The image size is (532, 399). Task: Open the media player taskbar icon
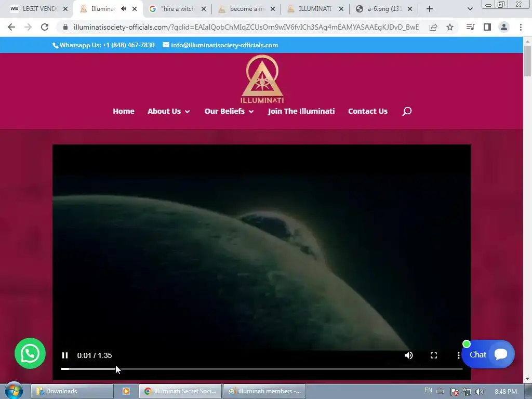126,391
